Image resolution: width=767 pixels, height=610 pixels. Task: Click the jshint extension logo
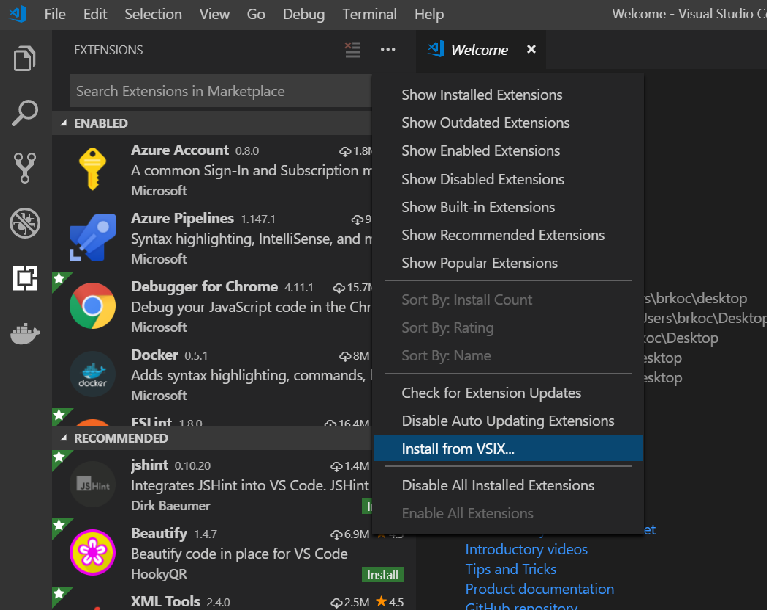(x=93, y=484)
